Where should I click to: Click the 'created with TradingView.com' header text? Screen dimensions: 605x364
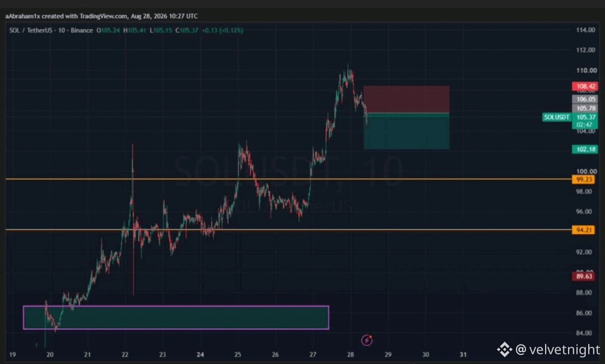(x=85, y=16)
